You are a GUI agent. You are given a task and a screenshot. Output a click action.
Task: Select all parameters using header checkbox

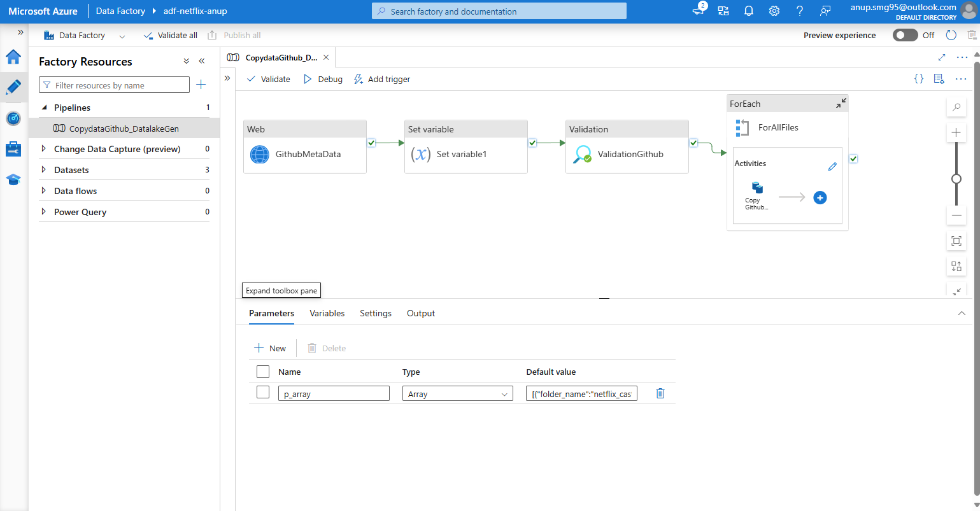(262, 371)
